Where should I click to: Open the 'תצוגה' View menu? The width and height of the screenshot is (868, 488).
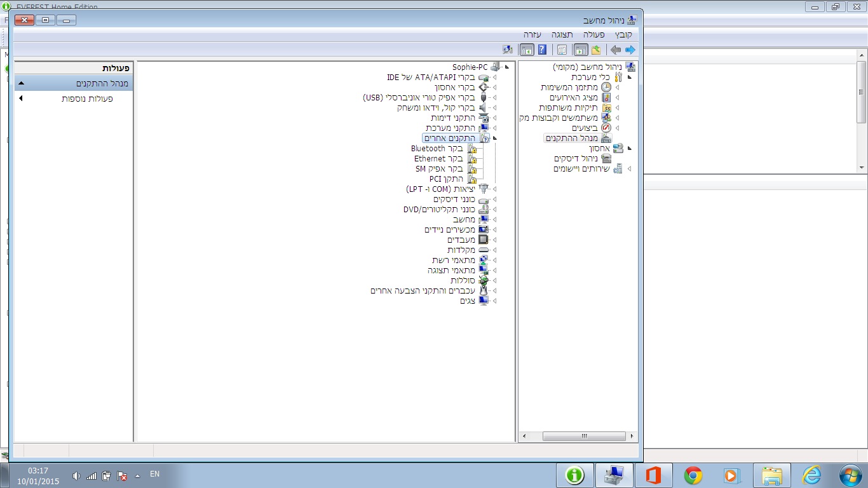[562, 34]
